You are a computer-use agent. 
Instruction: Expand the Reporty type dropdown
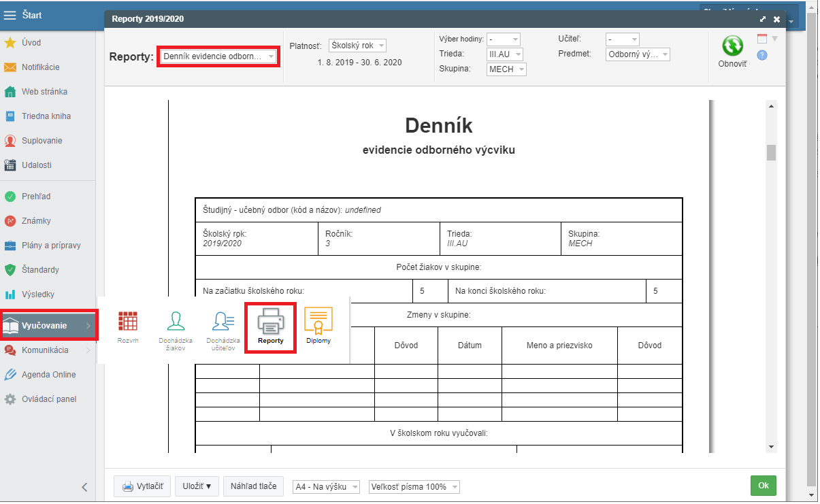coord(218,56)
